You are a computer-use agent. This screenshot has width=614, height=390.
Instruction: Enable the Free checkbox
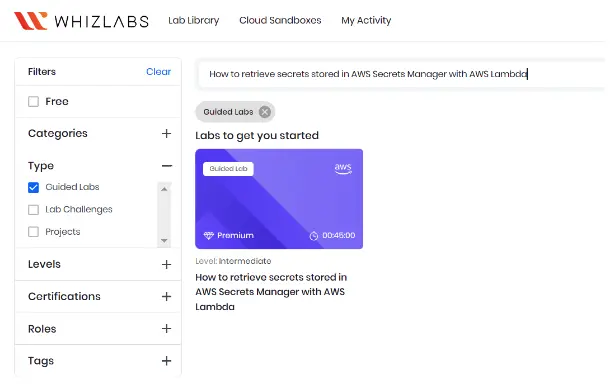(x=34, y=102)
